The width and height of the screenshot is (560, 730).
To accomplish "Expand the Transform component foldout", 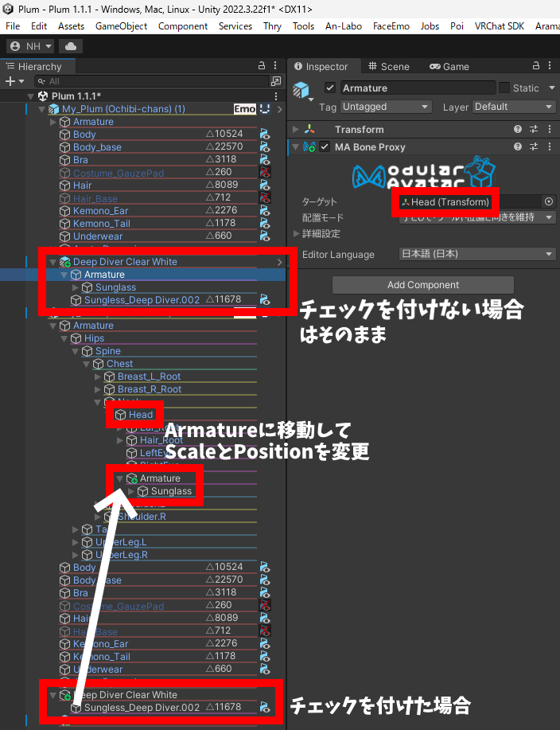I will coord(296,129).
